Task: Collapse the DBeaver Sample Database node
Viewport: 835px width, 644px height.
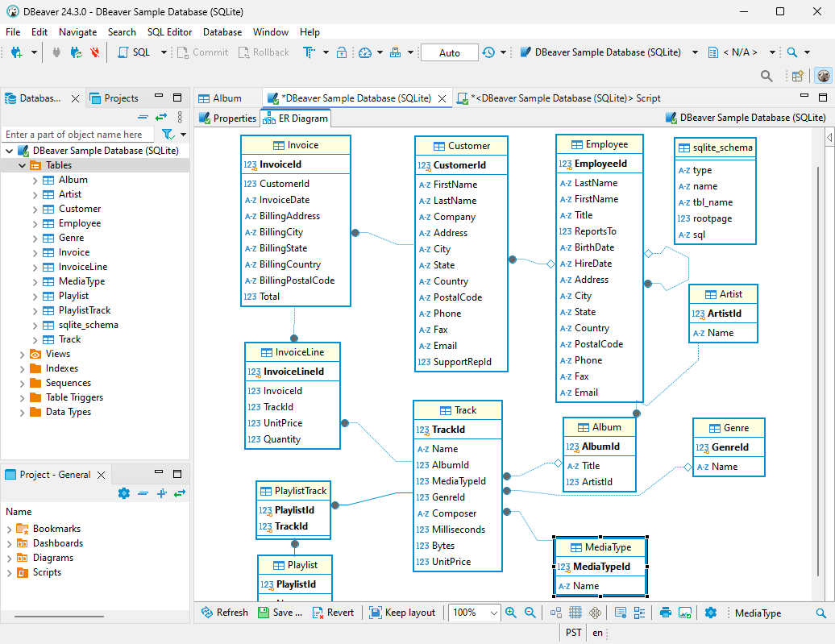Action: tap(9, 151)
